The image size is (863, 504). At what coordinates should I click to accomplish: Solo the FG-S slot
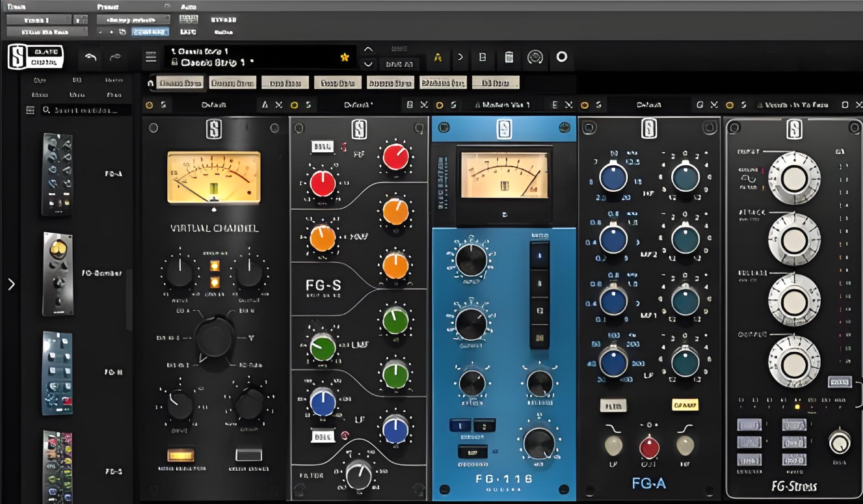pyautogui.click(x=308, y=105)
